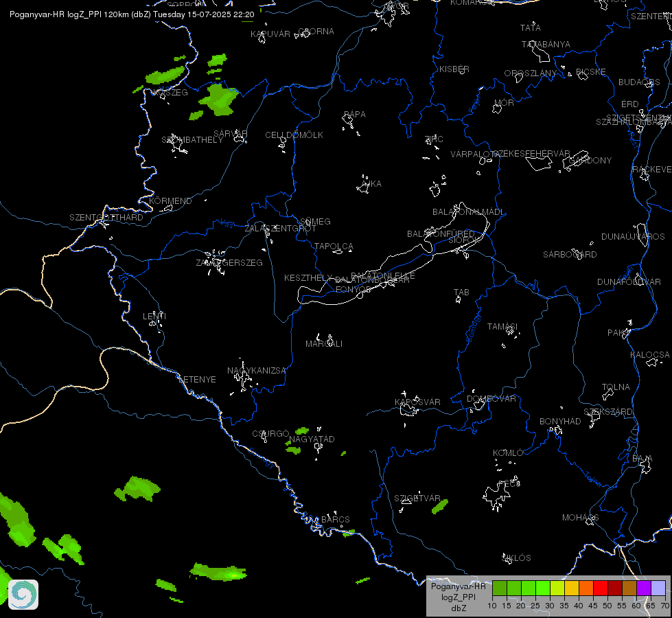Click the LENTI city label
The image size is (672, 618).
[x=154, y=317]
